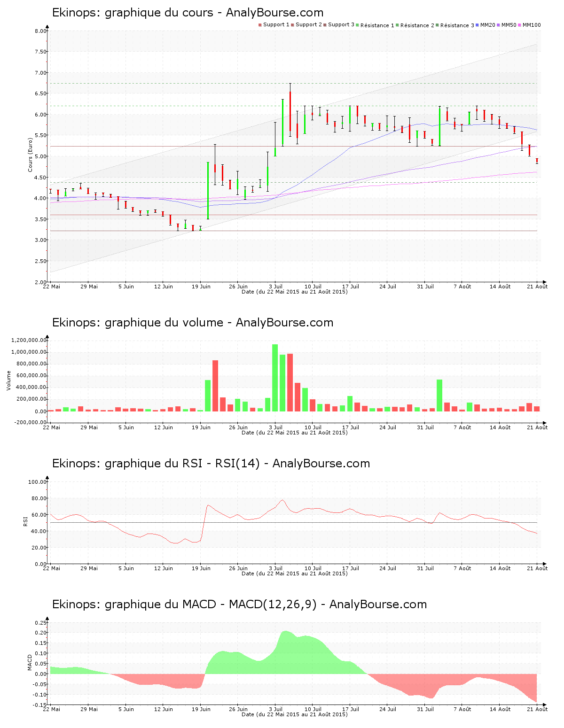The image size is (564, 728).
Task: Click the MACD(12,26,9) chart title
Action: (239, 604)
